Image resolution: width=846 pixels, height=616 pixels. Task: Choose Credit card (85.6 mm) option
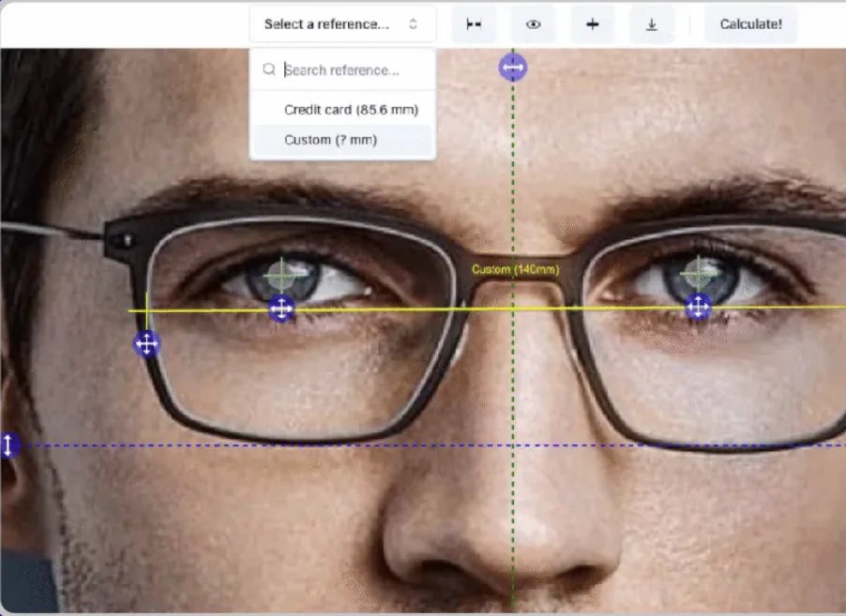pyautogui.click(x=342, y=110)
